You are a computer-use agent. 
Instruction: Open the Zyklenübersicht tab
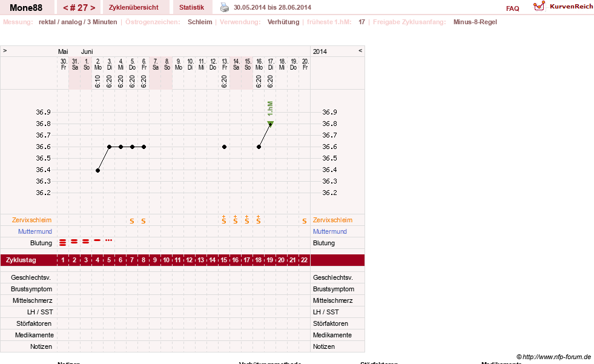coord(133,7)
